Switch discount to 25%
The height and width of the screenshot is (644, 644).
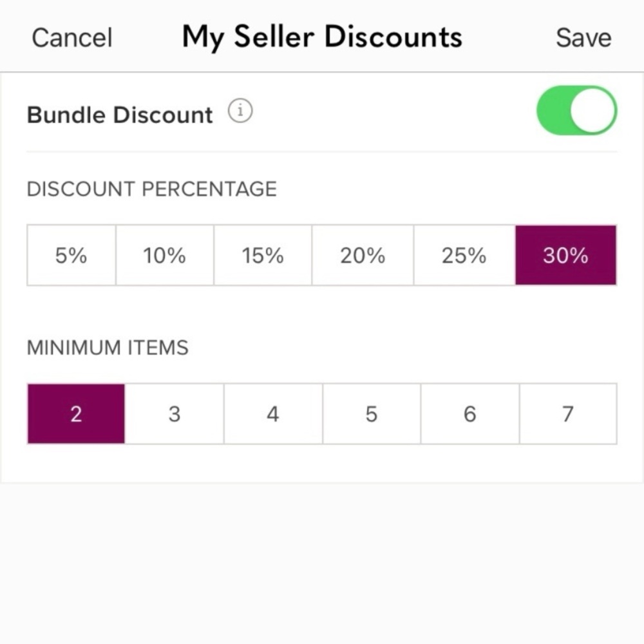[464, 256]
